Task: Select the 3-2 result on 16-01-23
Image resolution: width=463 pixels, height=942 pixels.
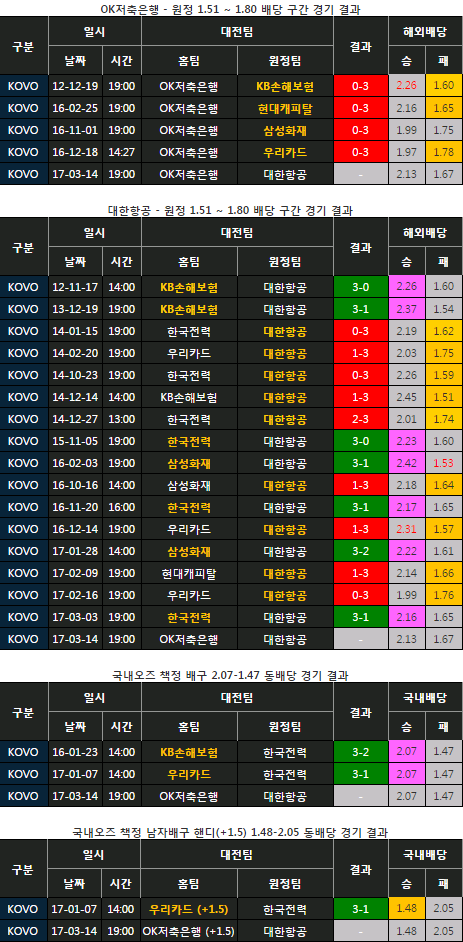Action: [360, 752]
